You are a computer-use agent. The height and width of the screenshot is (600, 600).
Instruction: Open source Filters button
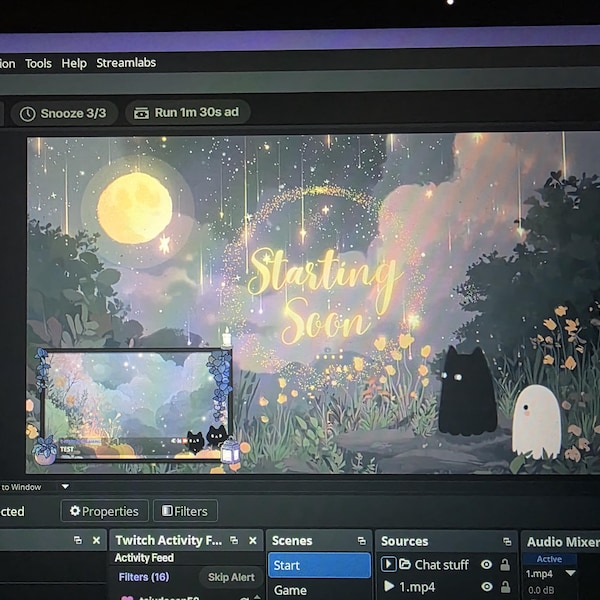[x=185, y=511]
